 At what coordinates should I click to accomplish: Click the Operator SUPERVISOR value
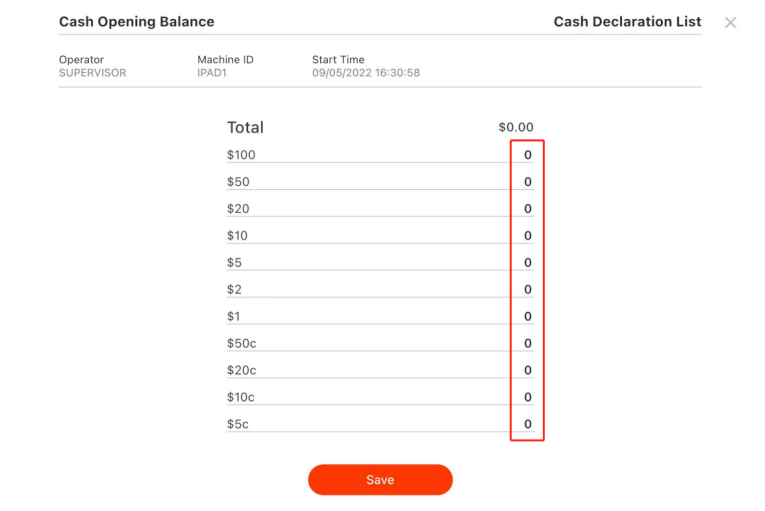(x=93, y=73)
